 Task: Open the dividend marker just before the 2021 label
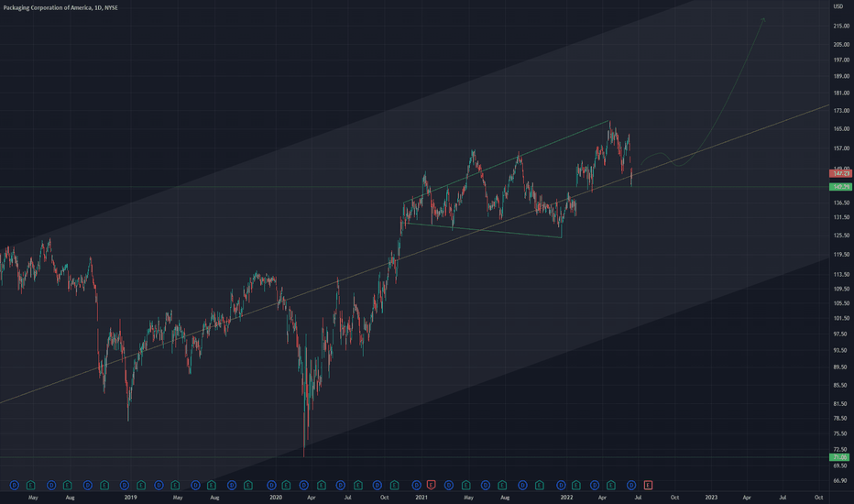[417, 485]
